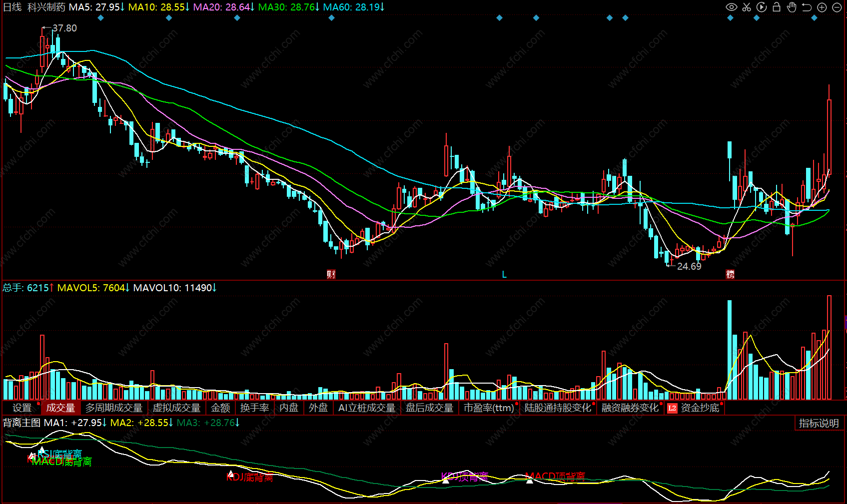Viewport: 847px width, 504px height.
Task: Zoom in with the plus circle icon
Action: (822, 7)
